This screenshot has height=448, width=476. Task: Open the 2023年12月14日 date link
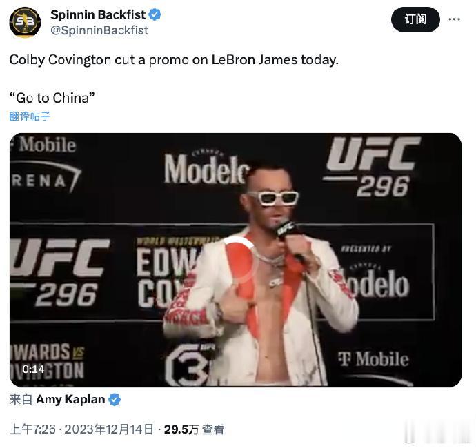(109, 429)
